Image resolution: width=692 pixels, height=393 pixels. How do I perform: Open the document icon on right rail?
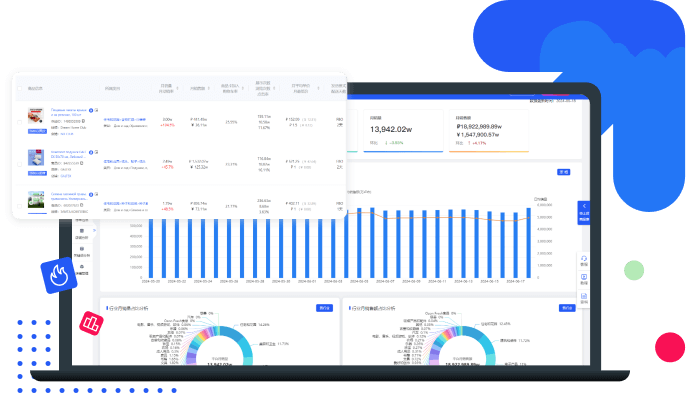point(583,298)
